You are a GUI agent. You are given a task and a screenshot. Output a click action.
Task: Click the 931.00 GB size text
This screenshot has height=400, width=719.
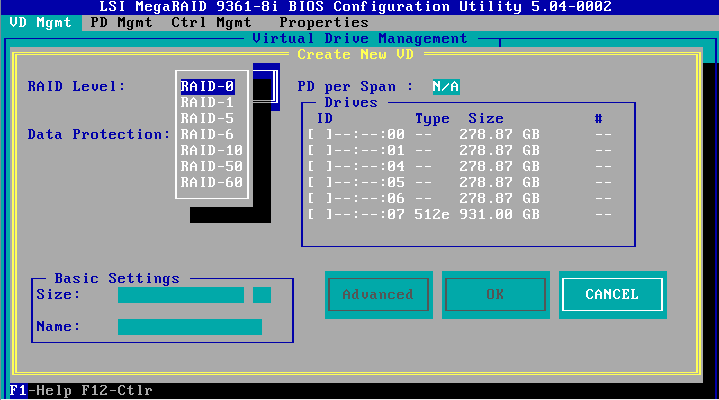[499, 215]
